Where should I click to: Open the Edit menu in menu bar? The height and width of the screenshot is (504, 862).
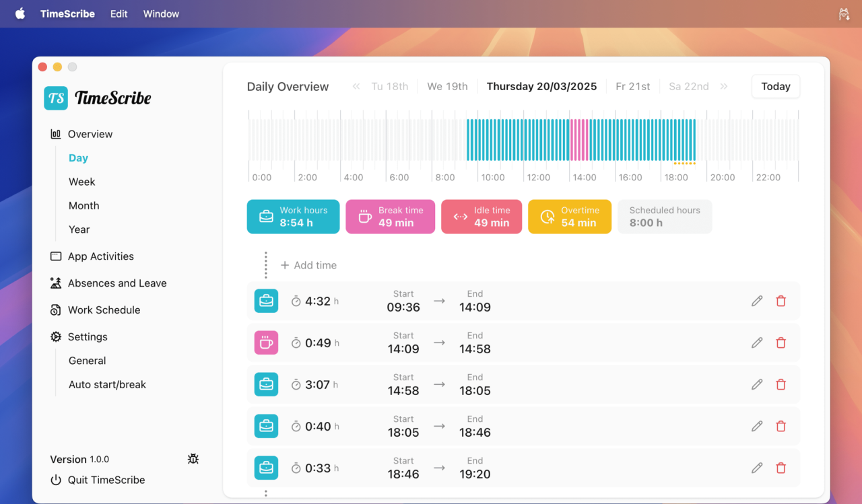pos(119,13)
